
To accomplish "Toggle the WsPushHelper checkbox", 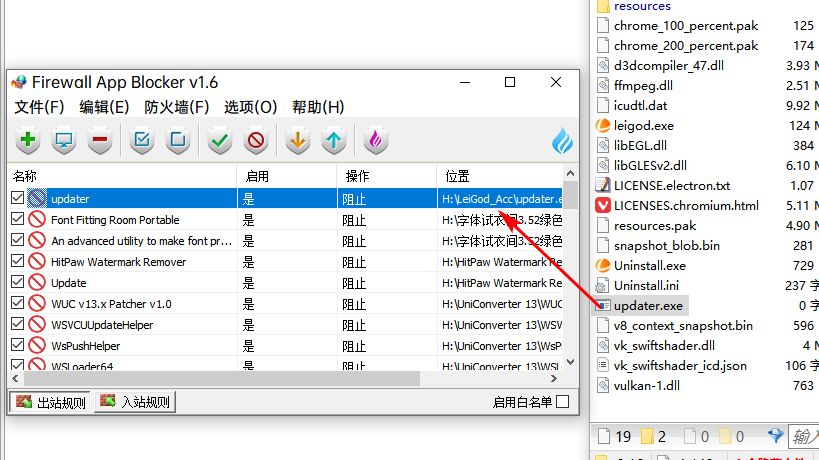I will pos(17,345).
